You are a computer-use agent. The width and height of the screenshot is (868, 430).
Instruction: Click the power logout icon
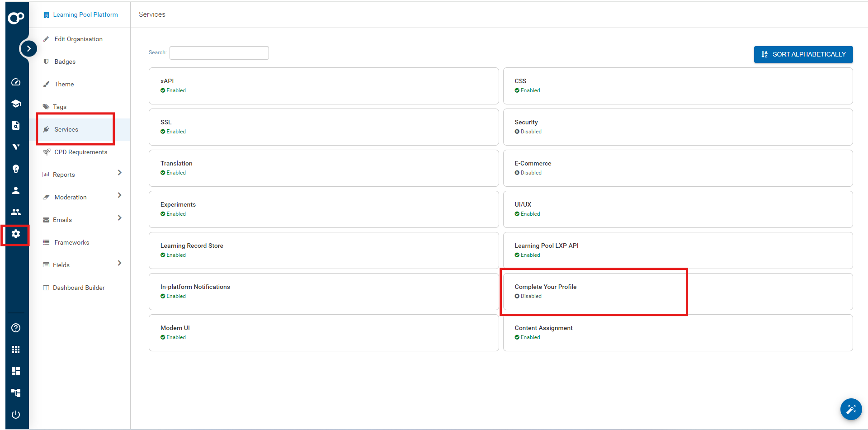(x=16, y=415)
